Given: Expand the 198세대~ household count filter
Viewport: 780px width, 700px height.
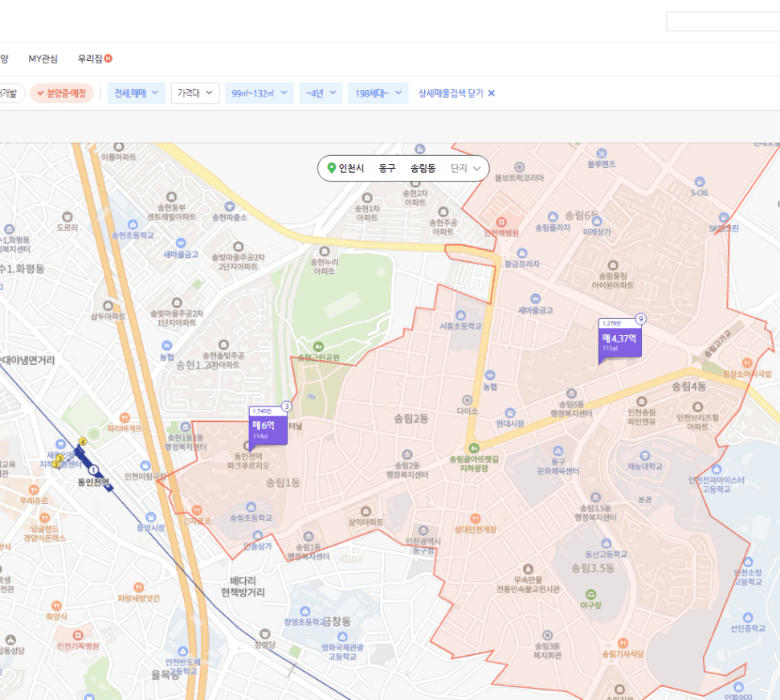Looking at the screenshot, I should coord(378,93).
